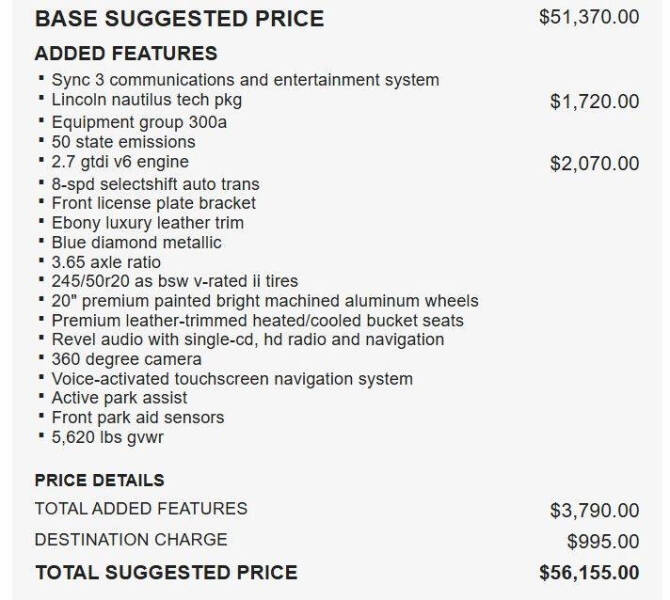Click the Added Features heading

(x=126, y=53)
